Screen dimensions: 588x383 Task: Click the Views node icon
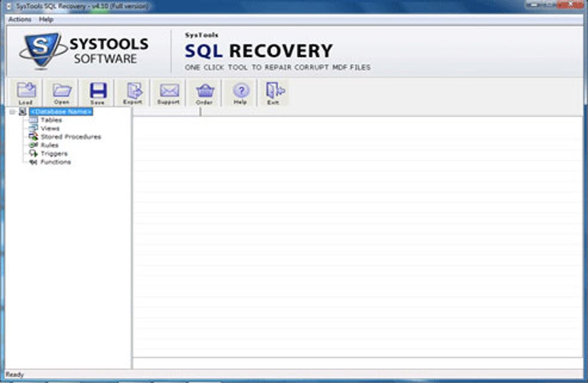33,128
